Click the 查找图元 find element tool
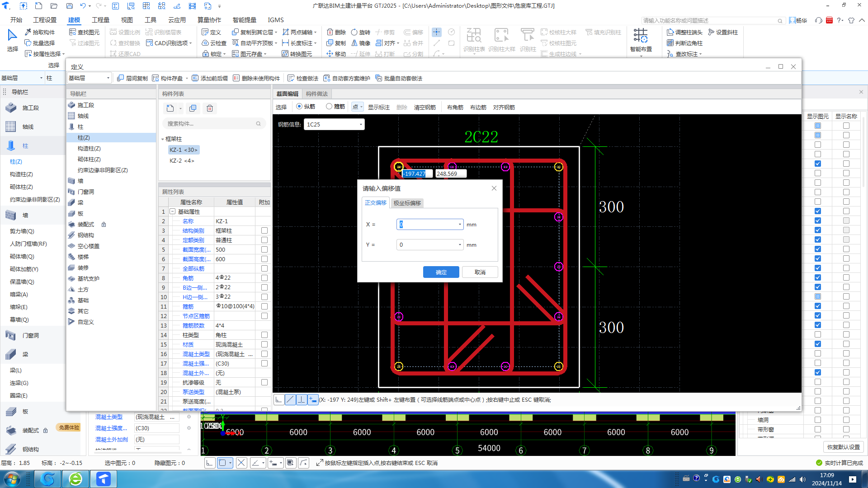Screen dimensions: 868x488 coord(85,32)
